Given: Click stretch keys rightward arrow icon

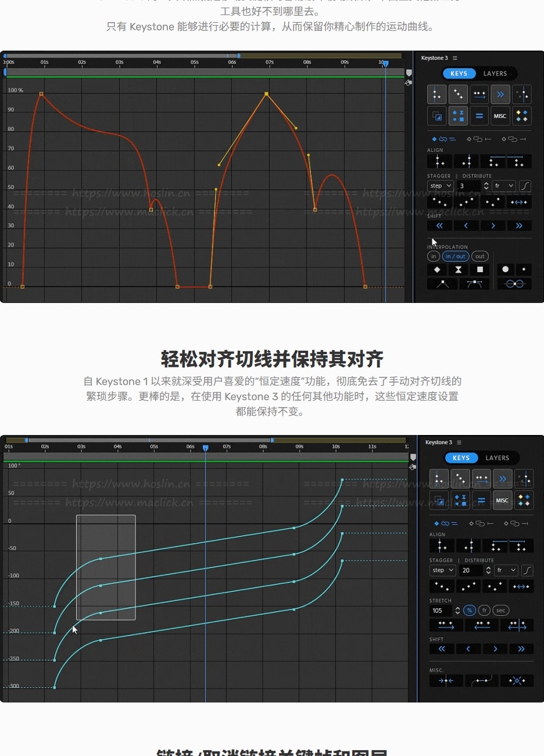Looking at the screenshot, I should point(446,625).
